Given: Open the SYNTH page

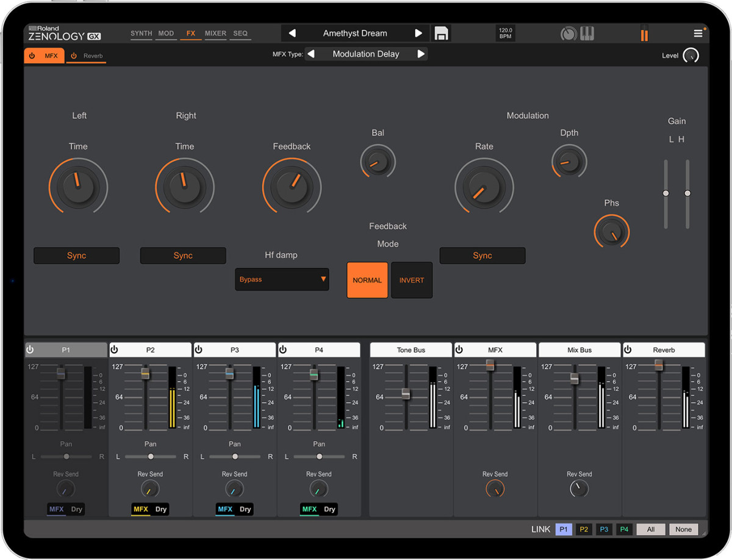Looking at the screenshot, I should (142, 34).
